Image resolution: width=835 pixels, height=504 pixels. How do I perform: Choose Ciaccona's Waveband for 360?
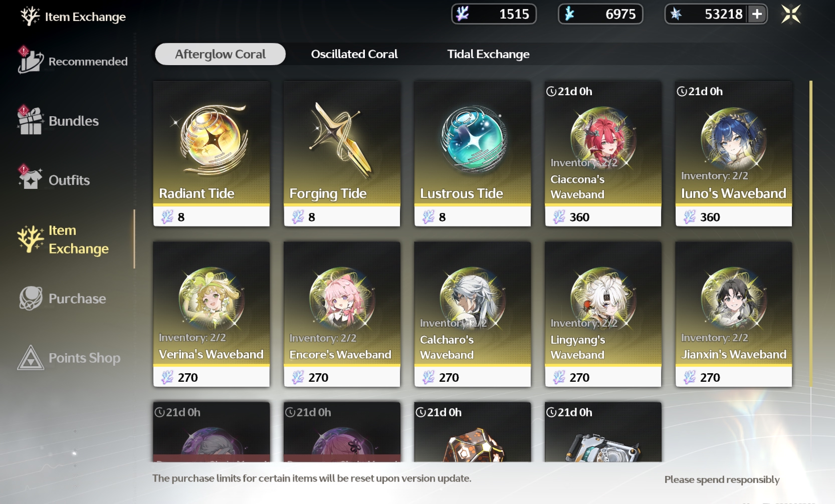(603, 154)
